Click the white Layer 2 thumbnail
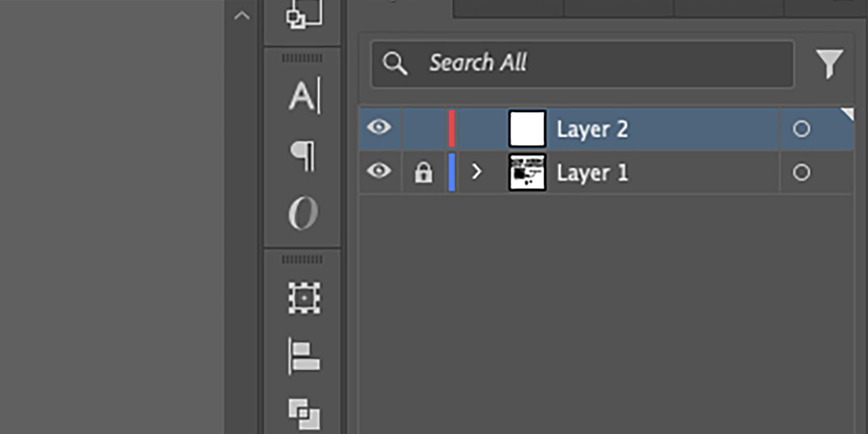 527,129
